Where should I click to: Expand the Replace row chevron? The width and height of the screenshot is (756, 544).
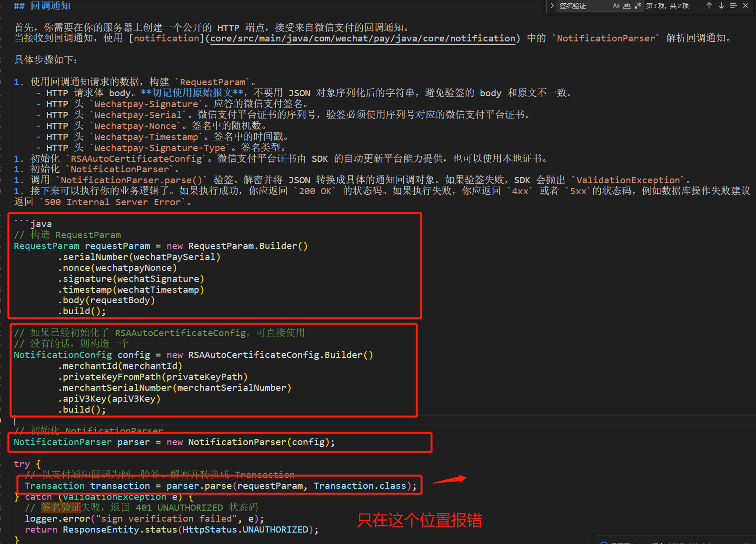tap(552, 6)
